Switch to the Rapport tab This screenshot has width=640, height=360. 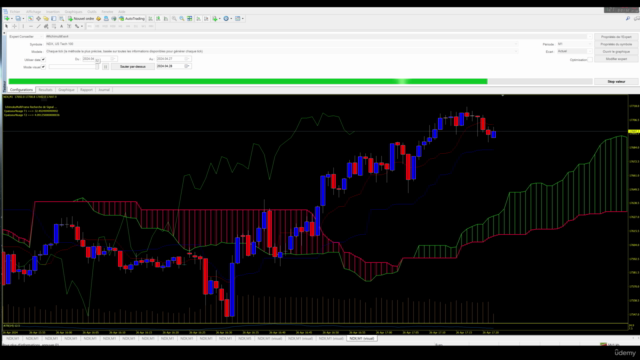[86, 90]
